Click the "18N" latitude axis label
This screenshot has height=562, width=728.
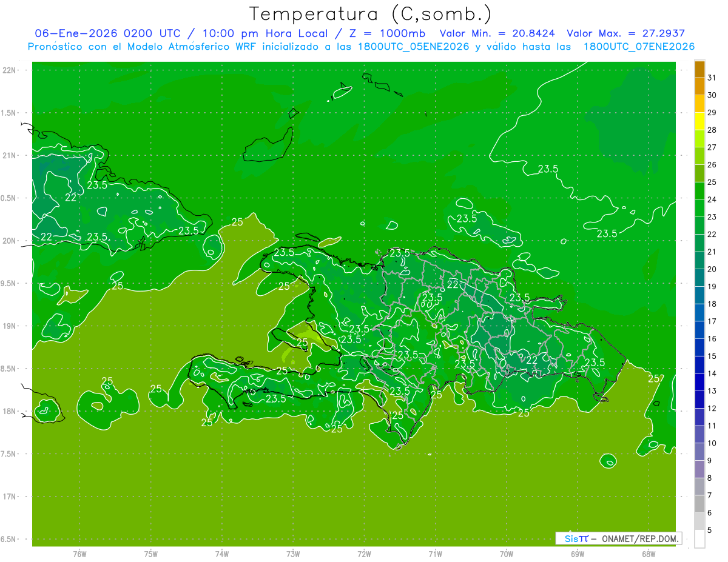(10, 411)
